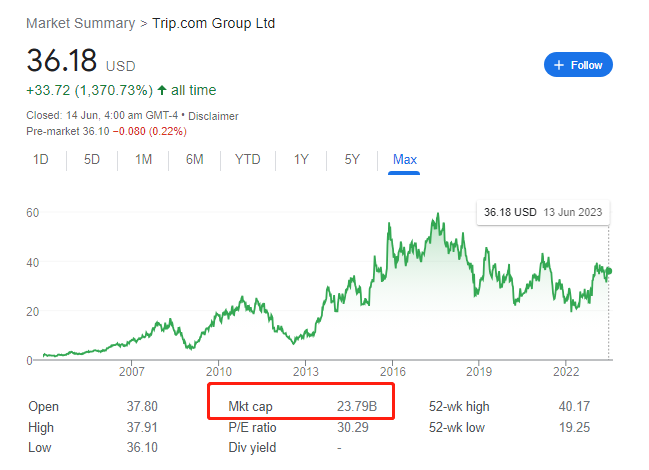
Task: Select the Max range tab
Action: (404, 160)
